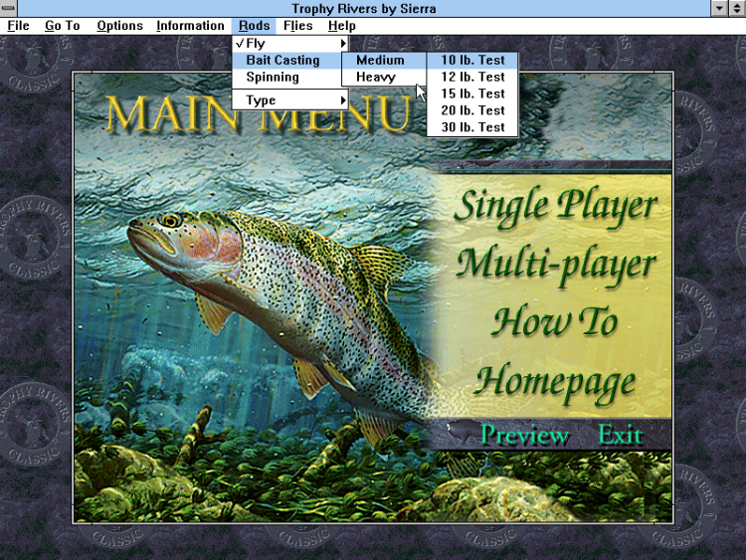
Task: Open the Information menu
Action: [190, 26]
